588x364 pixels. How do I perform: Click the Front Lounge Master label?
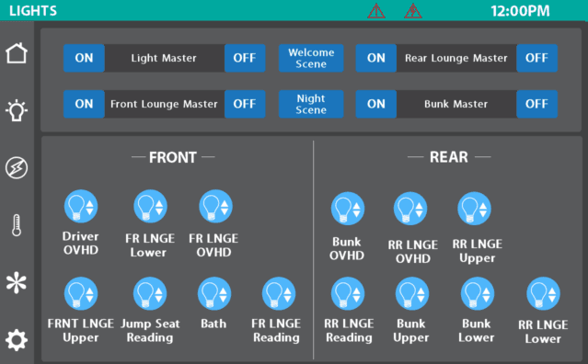coord(164,104)
